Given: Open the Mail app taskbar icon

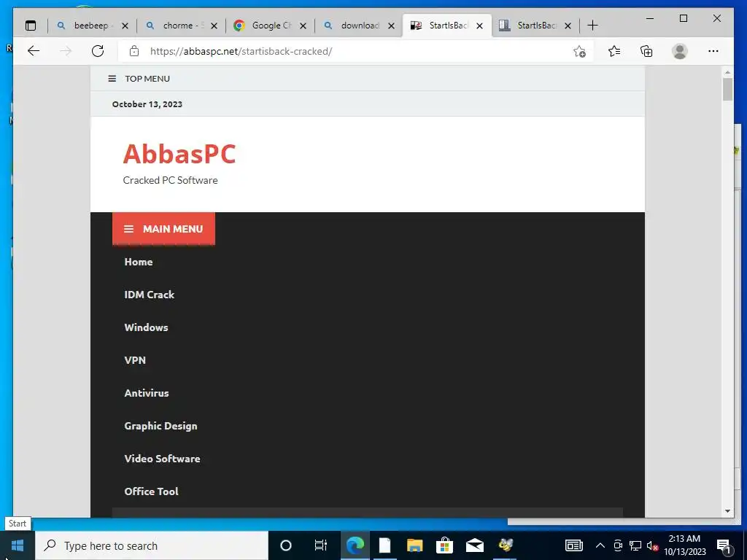Looking at the screenshot, I should coord(474,545).
